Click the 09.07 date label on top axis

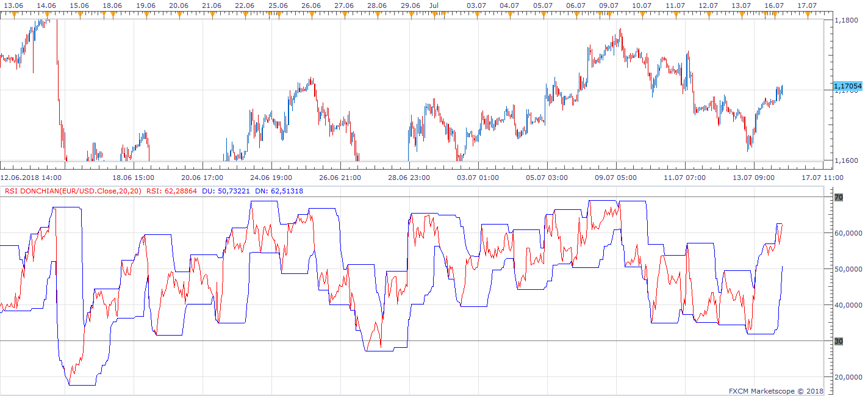[x=608, y=5]
